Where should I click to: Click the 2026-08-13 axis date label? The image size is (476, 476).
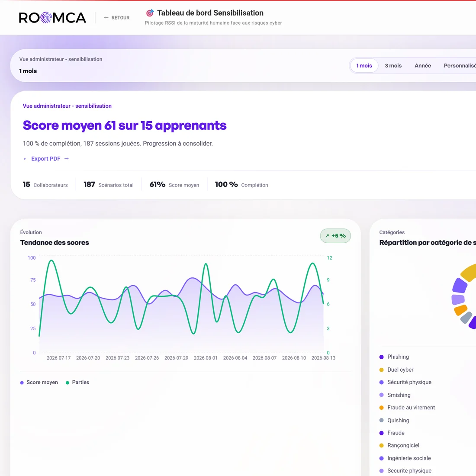323,358
